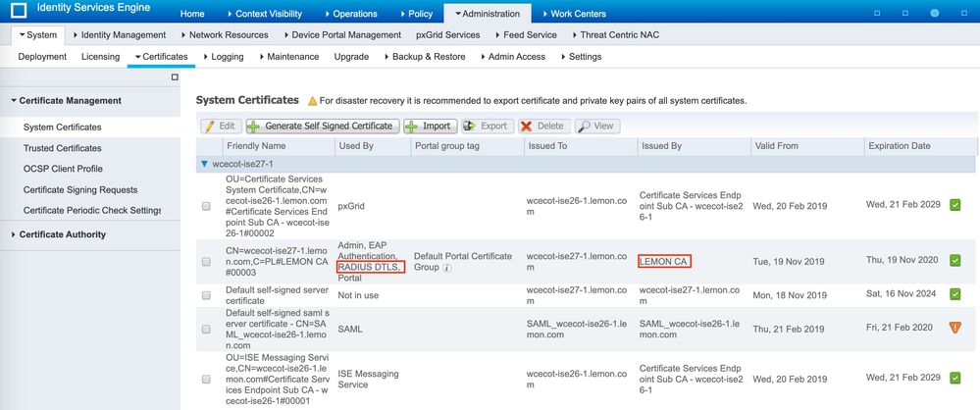Image resolution: width=980 pixels, height=410 pixels.
Task: Expand the Feed Service tab
Action: [526, 35]
